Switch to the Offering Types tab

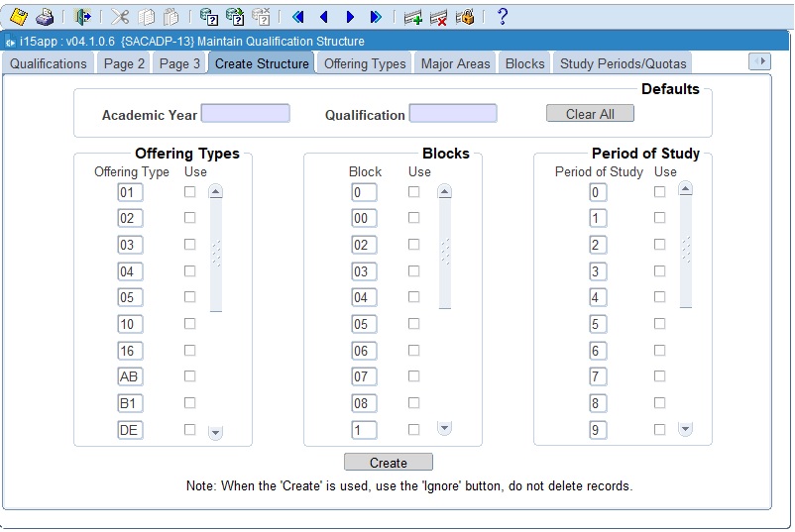tap(365, 63)
